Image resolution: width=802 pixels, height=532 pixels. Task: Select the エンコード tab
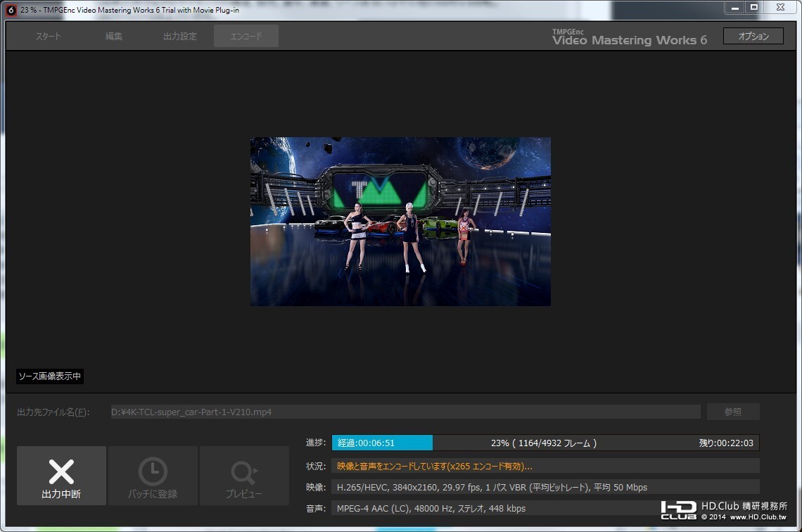[246, 37]
